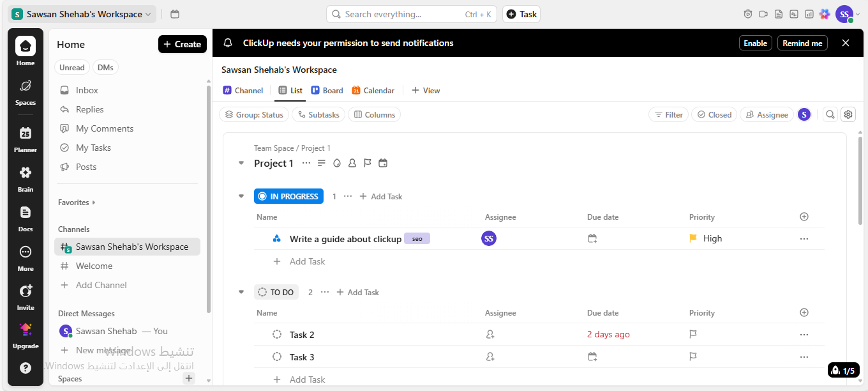The width and height of the screenshot is (868, 391).
Task: Assign someone to Task 3
Action: pyautogui.click(x=490, y=356)
